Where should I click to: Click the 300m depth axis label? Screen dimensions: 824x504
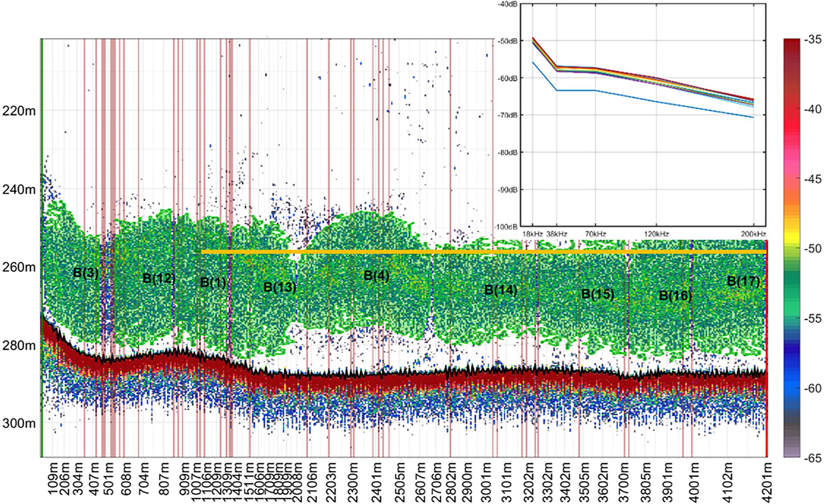pos(19,423)
